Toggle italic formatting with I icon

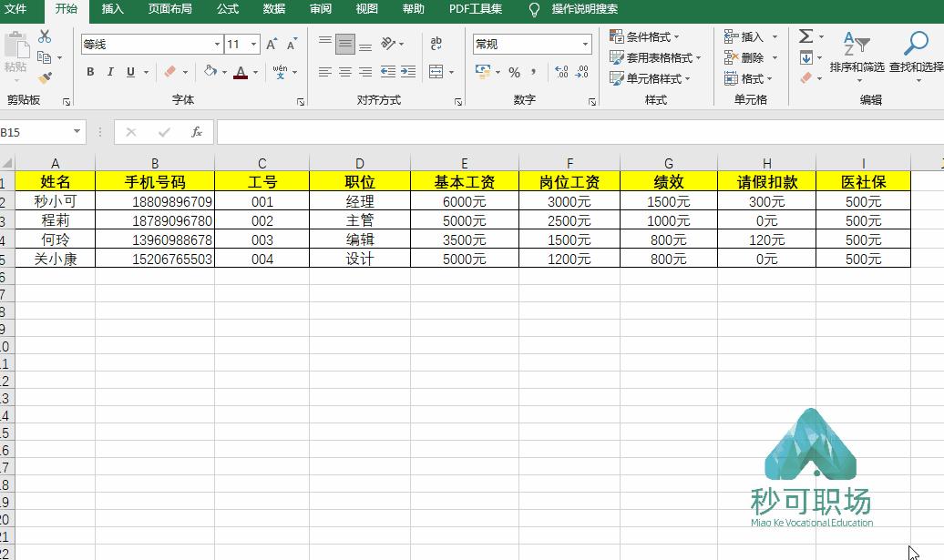coord(109,69)
